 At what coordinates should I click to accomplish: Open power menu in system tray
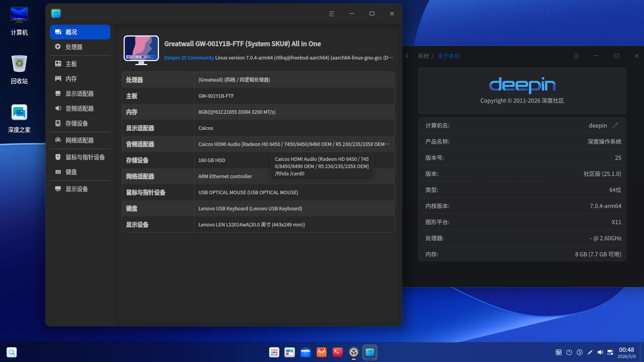click(x=569, y=352)
